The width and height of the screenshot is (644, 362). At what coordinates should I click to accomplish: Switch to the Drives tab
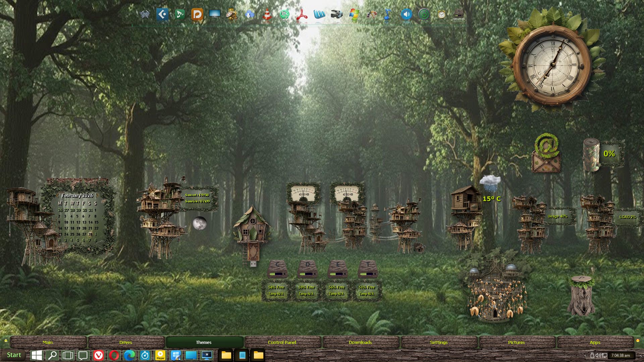coord(126,342)
